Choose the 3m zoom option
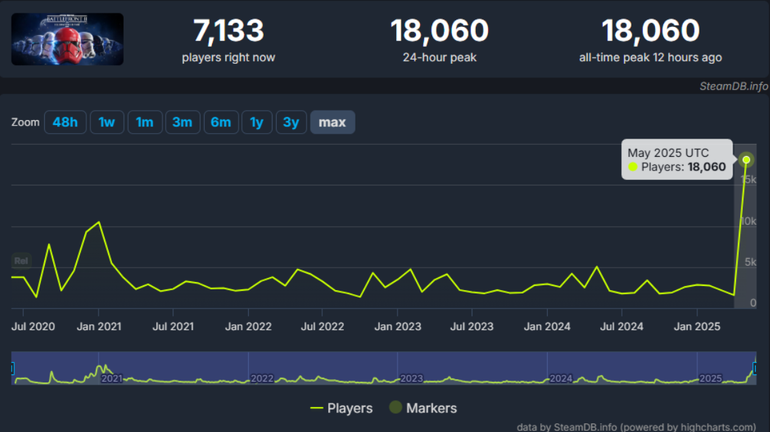This screenshot has width=770, height=432. tap(182, 122)
